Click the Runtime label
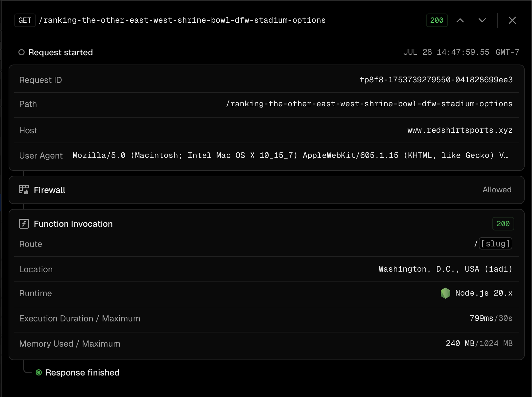532x397 pixels. 35,293
